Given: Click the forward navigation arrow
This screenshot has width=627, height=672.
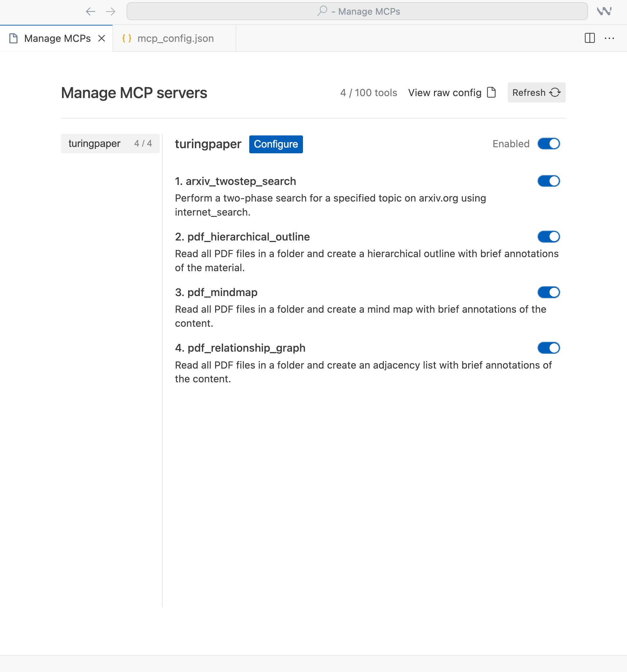Looking at the screenshot, I should (111, 11).
